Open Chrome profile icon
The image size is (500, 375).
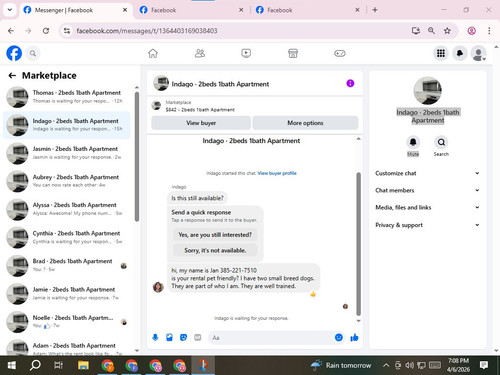click(471, 31)
